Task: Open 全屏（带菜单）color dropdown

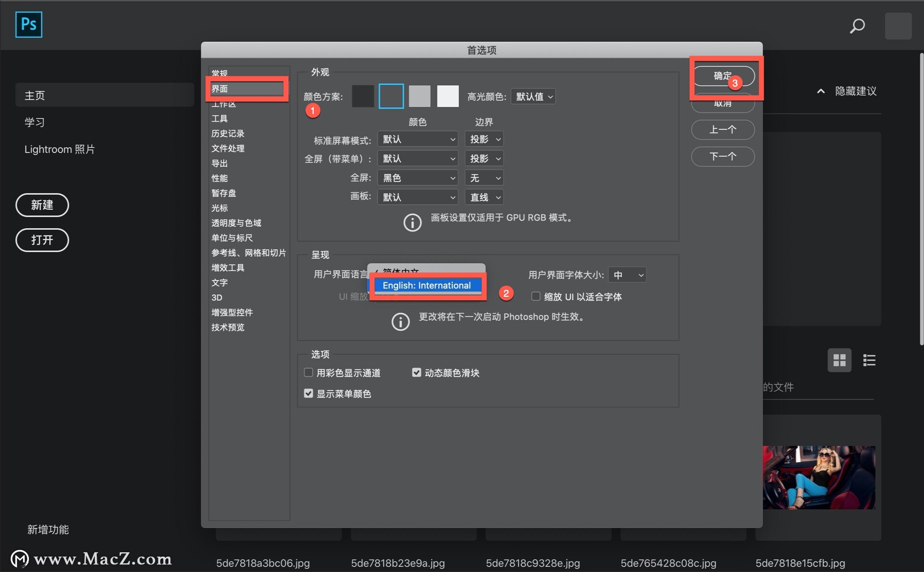Action: tap(418, 158)
